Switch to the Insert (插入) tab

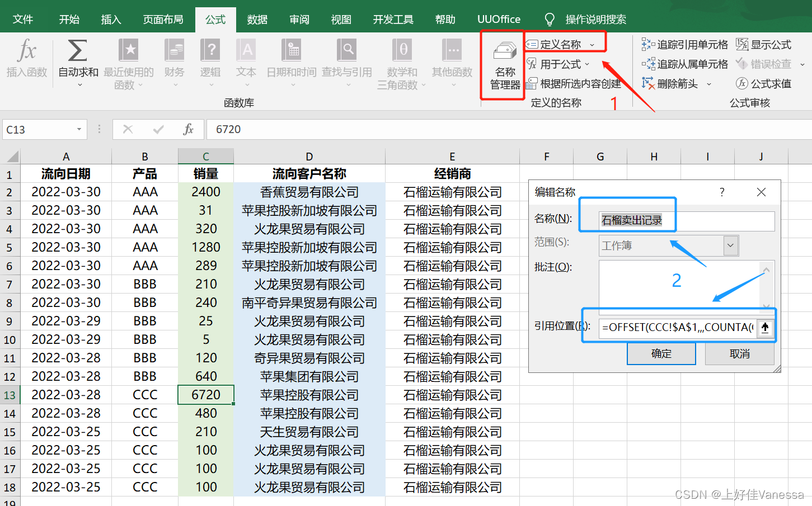111,20
